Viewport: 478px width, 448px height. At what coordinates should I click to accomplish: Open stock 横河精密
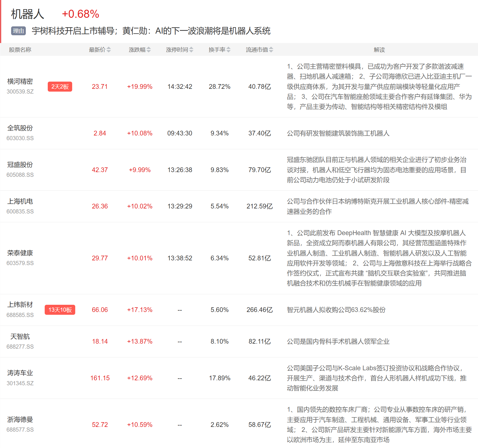(x=20, y=81)
